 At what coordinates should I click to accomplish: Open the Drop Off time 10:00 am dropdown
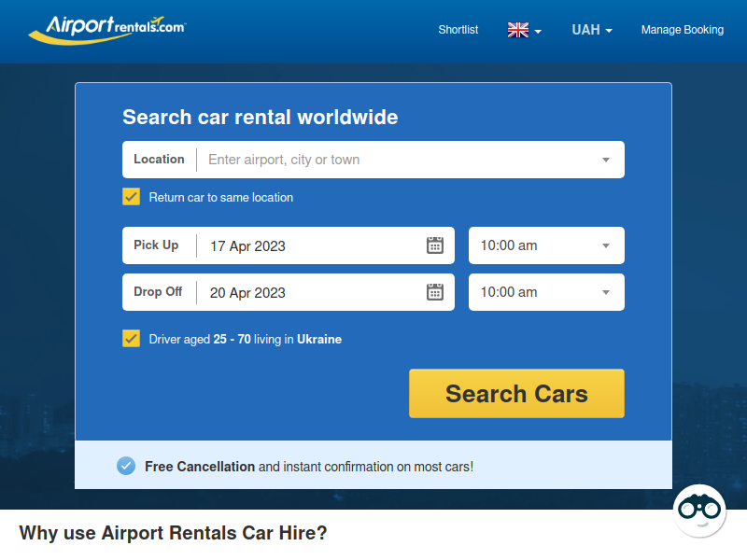click(x=546, y=292)
